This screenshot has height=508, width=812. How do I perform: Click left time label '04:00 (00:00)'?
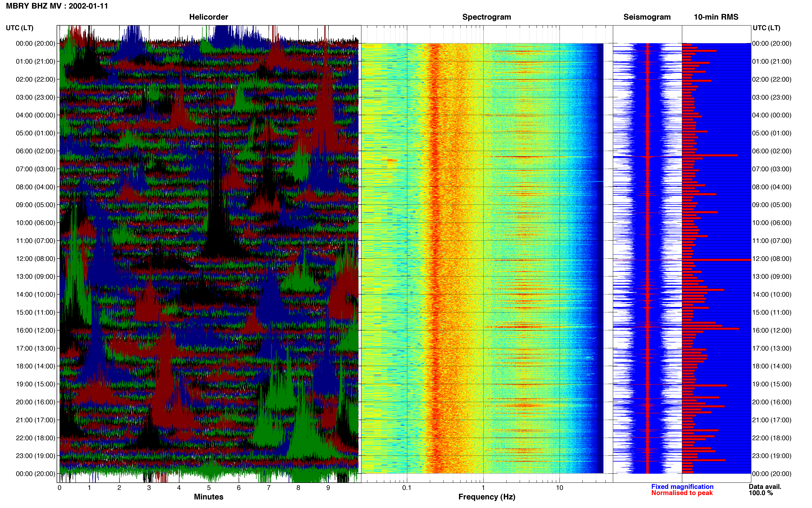tap(36, 115)
